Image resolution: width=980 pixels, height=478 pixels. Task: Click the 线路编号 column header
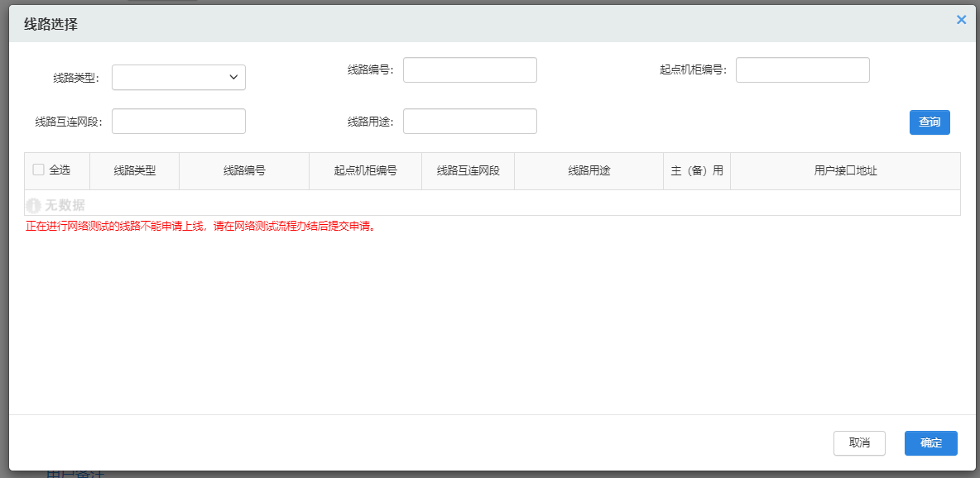point(244,170)
